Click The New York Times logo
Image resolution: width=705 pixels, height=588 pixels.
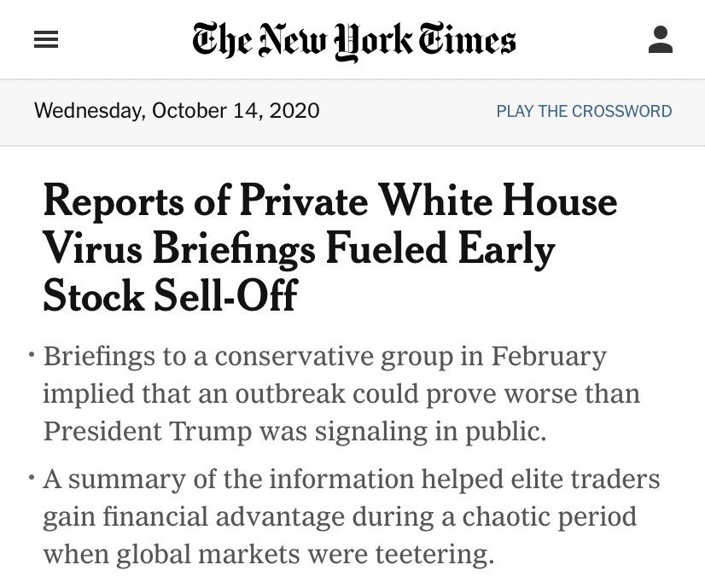[x=354, y=41]
